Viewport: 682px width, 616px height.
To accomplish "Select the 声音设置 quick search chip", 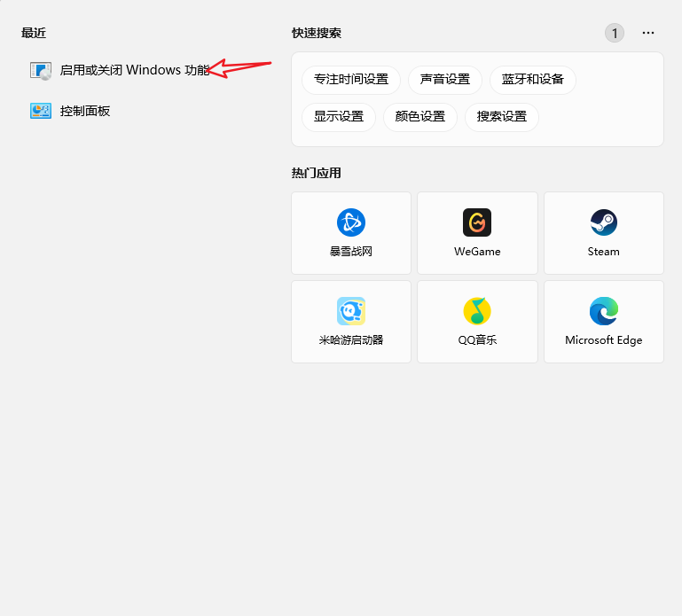I will click(445, 80).
